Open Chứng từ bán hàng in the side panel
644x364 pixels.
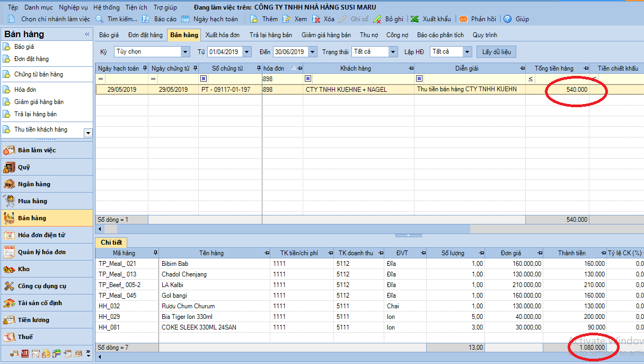(39, 74)
